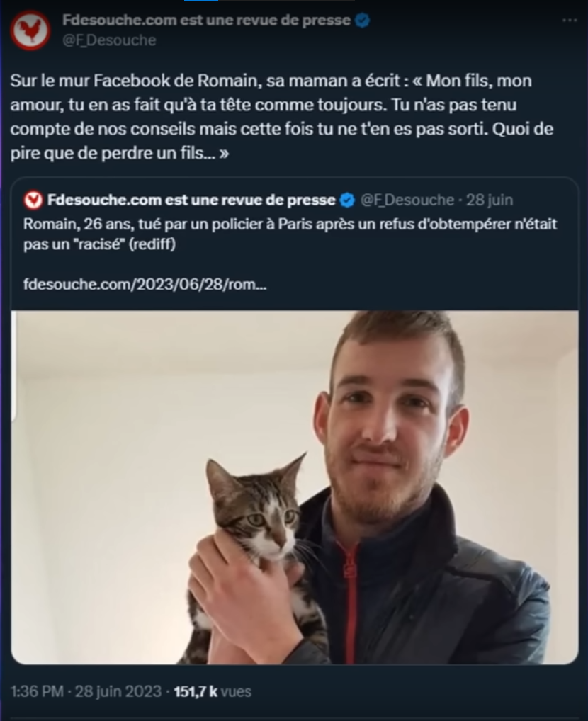This screenshot has width=588, height=721.
Task: Select the main tweet text about Romain's mother
Action: 281,117
